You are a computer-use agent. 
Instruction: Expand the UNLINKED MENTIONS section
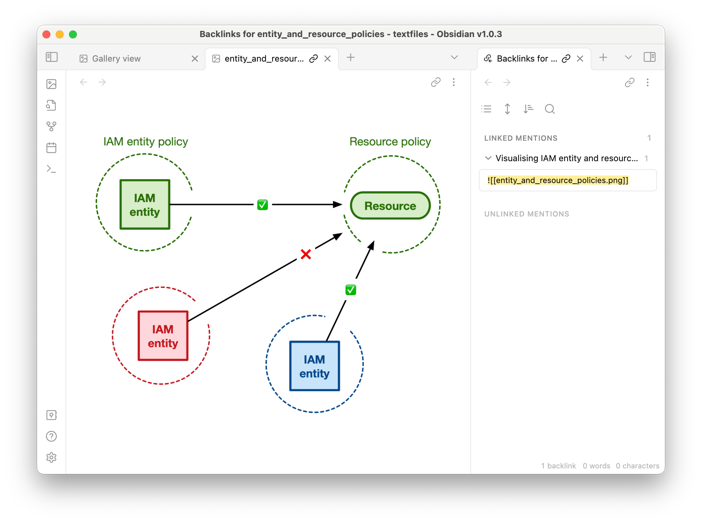(526, 214)
